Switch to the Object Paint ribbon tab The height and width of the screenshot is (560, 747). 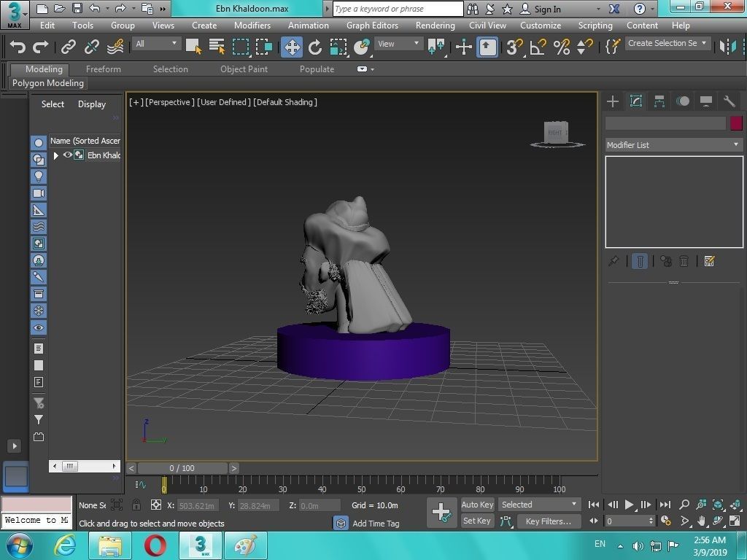244,69
